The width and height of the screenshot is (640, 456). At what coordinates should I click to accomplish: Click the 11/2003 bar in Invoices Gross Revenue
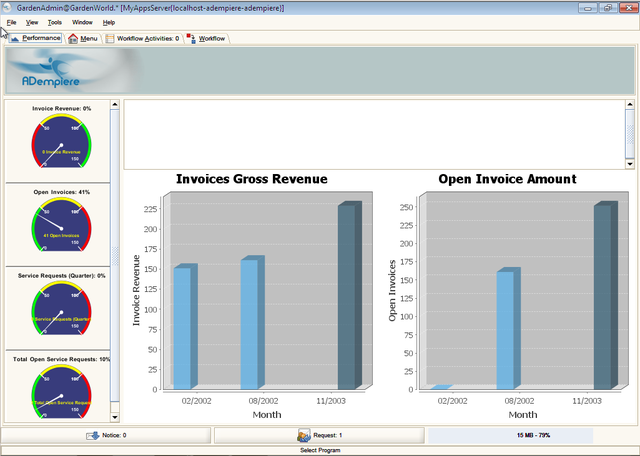click(x=346, y=297)
